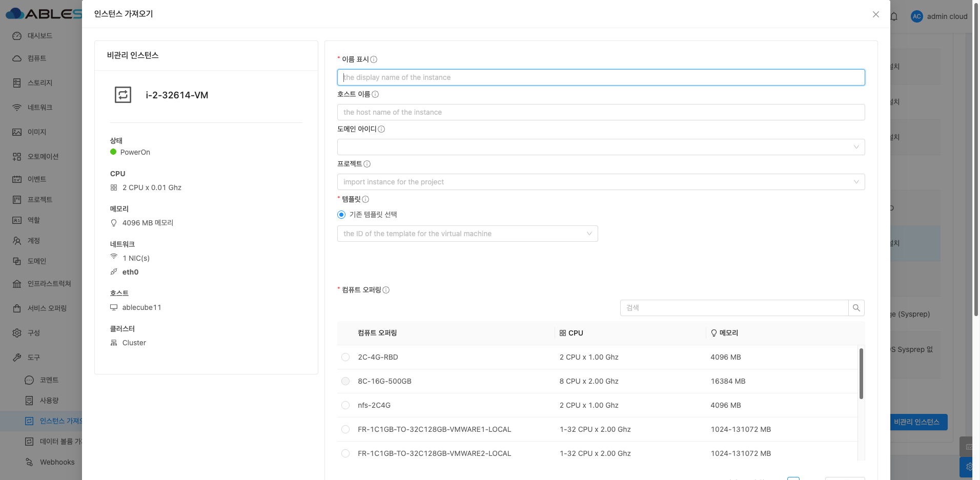Viewport: 980px width, 480px height.
Task: Select the 기존 템플릿 선택 radio button
Action: point(341,215)
